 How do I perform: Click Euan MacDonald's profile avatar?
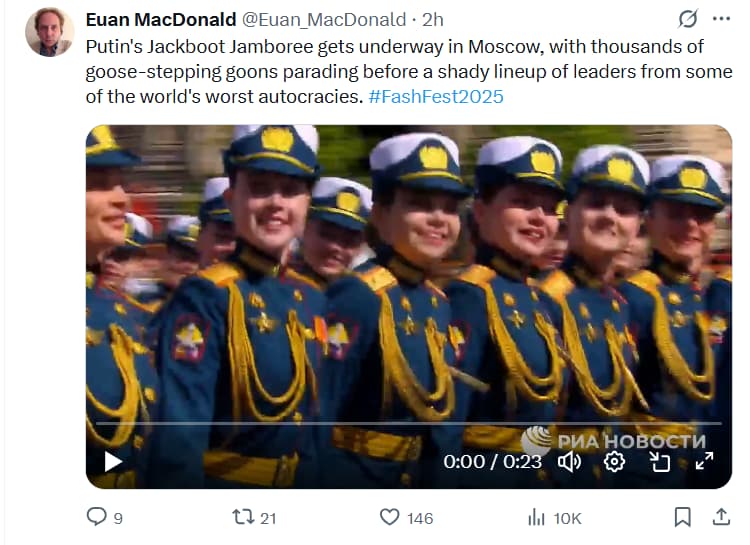click(50, 32)
